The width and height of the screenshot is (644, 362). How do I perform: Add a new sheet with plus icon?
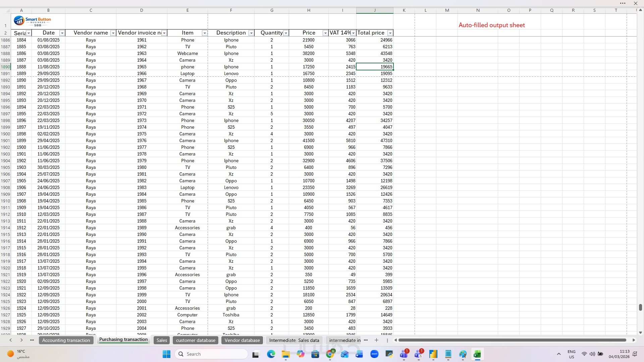click(x=376, y=340)
